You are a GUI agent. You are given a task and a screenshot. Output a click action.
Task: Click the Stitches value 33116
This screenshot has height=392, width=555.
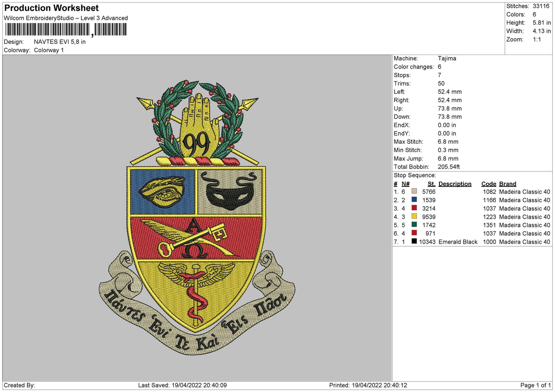point(540,6)
